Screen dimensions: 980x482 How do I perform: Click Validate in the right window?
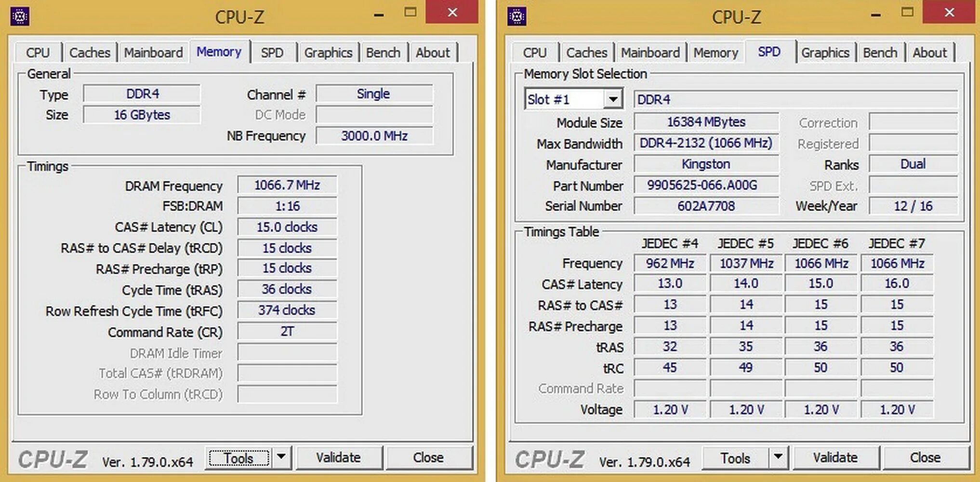[x=835, y=457]
